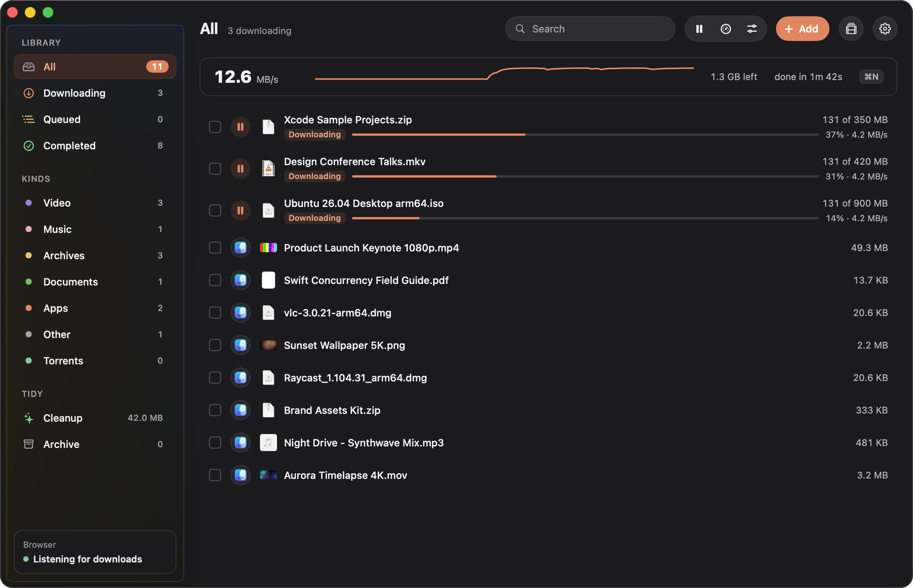Select the Swift Concurrency Field Guide.pdf filename

click(366, 280)
